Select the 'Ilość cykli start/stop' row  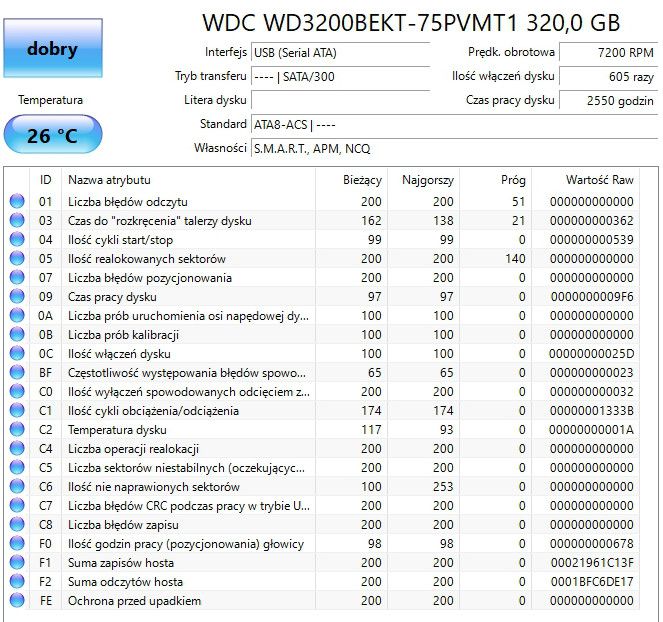[x=321, y=239]
